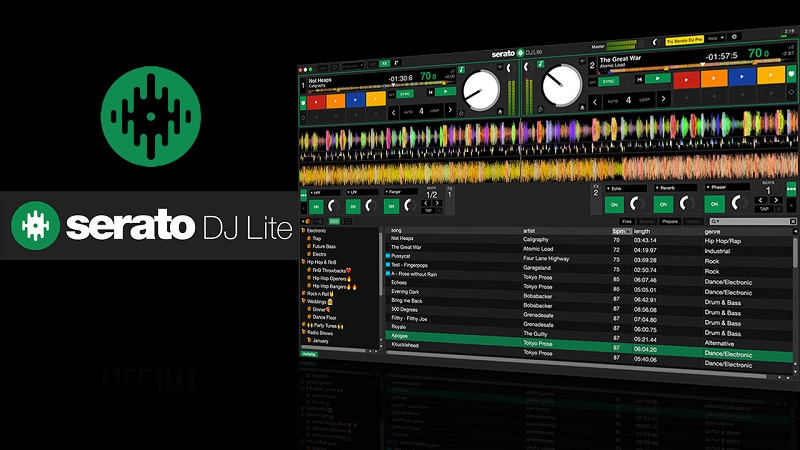Trigger deck 2 blue hot cue pad
Viewport: 800px width, 450px height.
pos(742,76)
